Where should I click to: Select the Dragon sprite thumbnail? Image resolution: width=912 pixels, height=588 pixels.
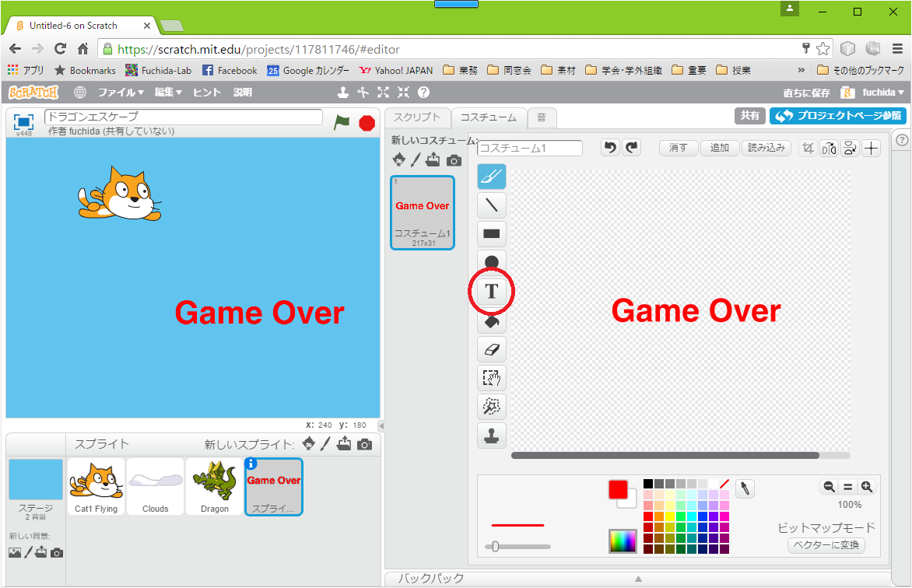(x=215, y=486)
